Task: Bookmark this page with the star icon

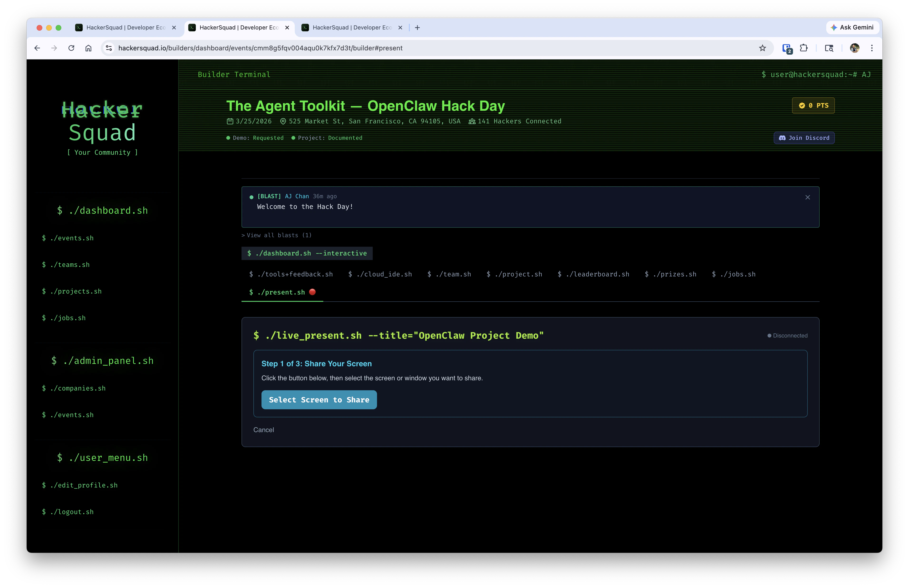Action: [x=762, y=48]
